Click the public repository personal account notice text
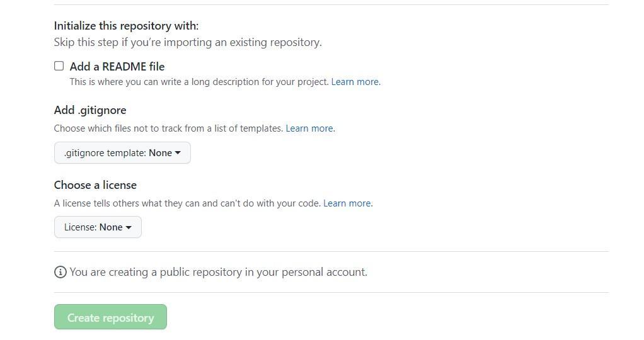The image size is (644, 340). (219, 272)
